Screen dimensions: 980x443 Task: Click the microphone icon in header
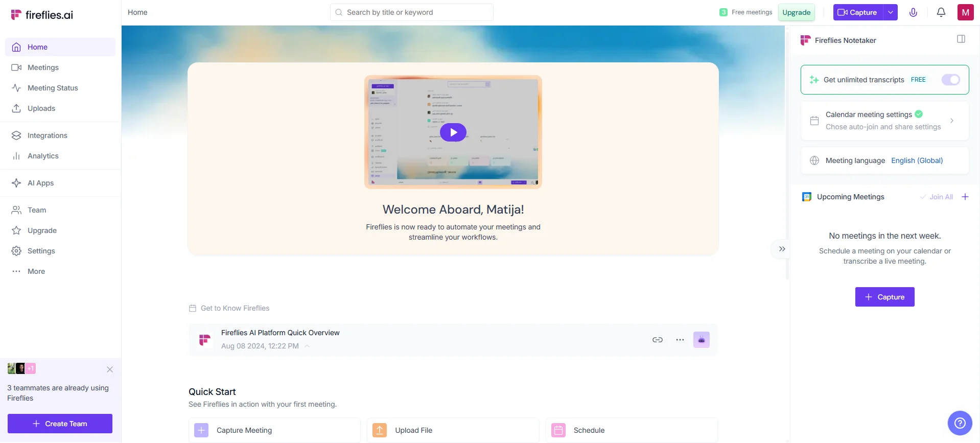tap(913, 12)
